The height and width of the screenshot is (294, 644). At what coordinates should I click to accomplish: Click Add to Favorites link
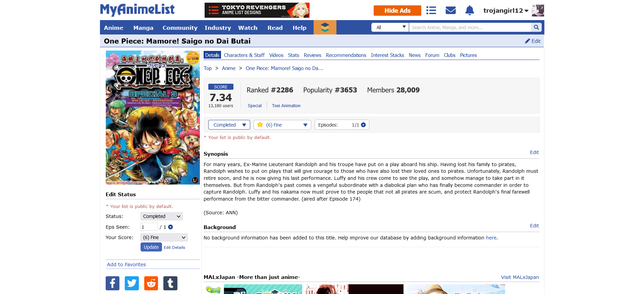(x=126, y=265)
